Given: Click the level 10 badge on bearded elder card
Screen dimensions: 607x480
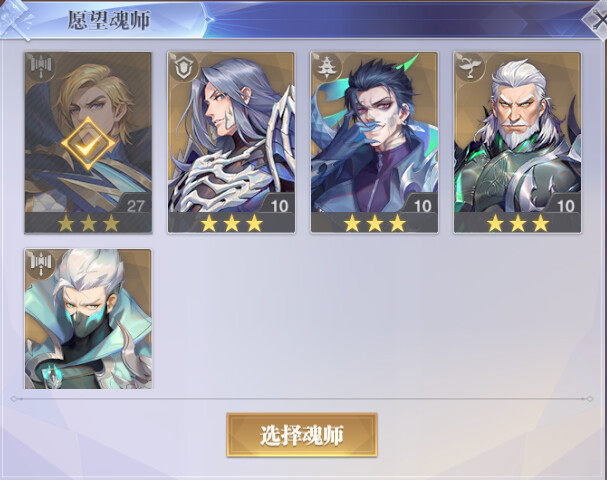Looking at the screenshot, I should tap(565, 206).
